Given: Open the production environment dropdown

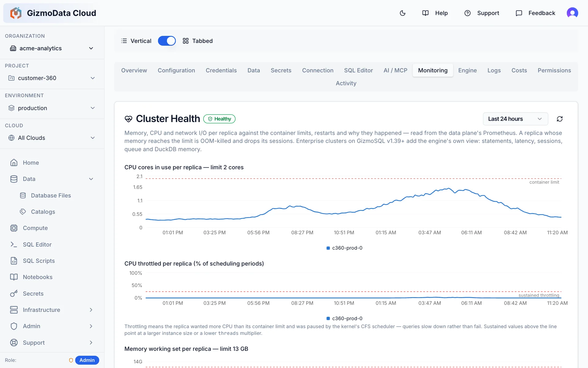Looking at the screenshot, I should pyautogui.click(x=52, y=108).
